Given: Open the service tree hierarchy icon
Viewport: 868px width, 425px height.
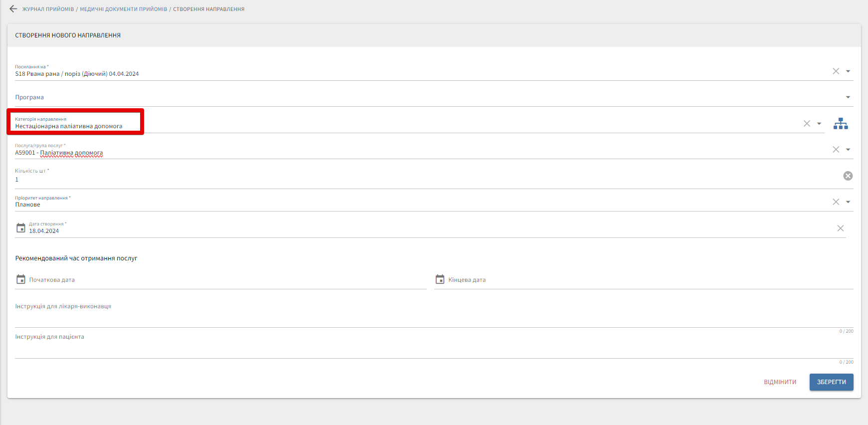Looking at the screenshot, I should [841, 124].
